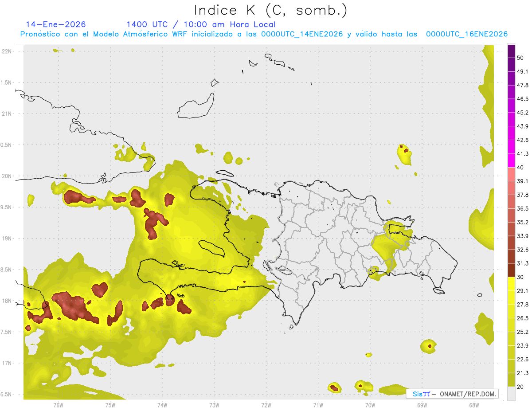Viewport: 532px width, 411px height.
Task: Click color scale value "47.8"
Action: [x=523, y=85]
